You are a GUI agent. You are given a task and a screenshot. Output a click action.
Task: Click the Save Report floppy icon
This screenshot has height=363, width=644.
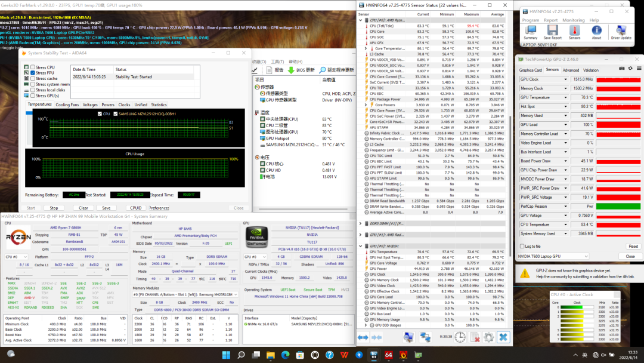(553, 30)
